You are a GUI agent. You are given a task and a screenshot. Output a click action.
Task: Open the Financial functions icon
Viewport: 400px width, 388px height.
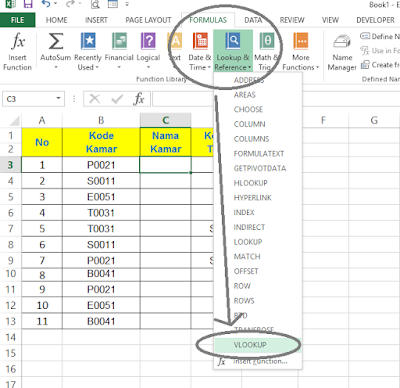119,41
